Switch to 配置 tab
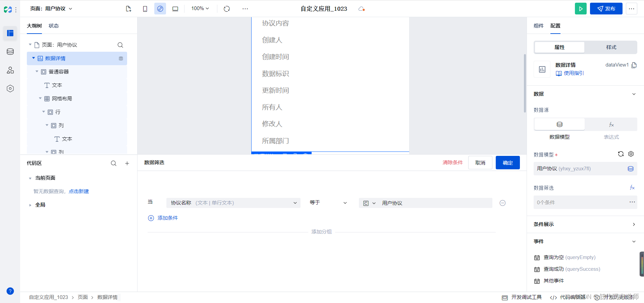Screen dimensions: 644x303 click(555, 26)
